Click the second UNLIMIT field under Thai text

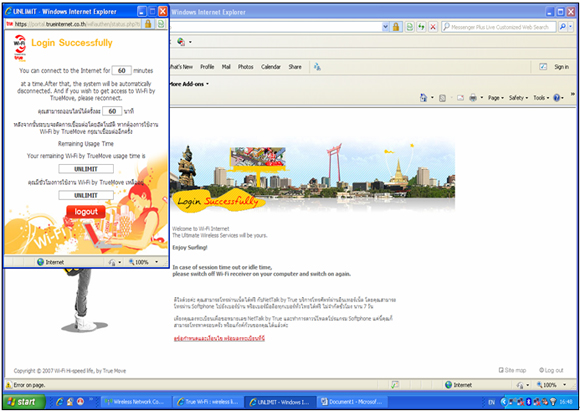pyautogui.click(x=86, y=195)
